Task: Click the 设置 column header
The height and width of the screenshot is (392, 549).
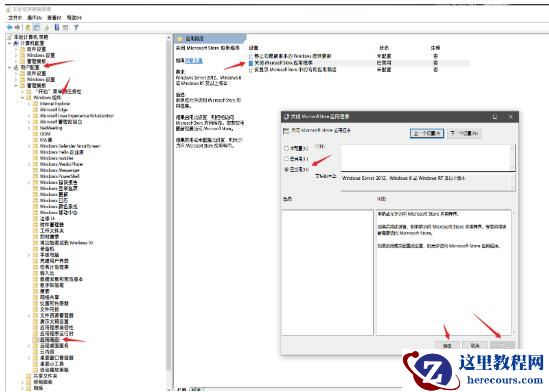Action: click(x=253, y=48)
